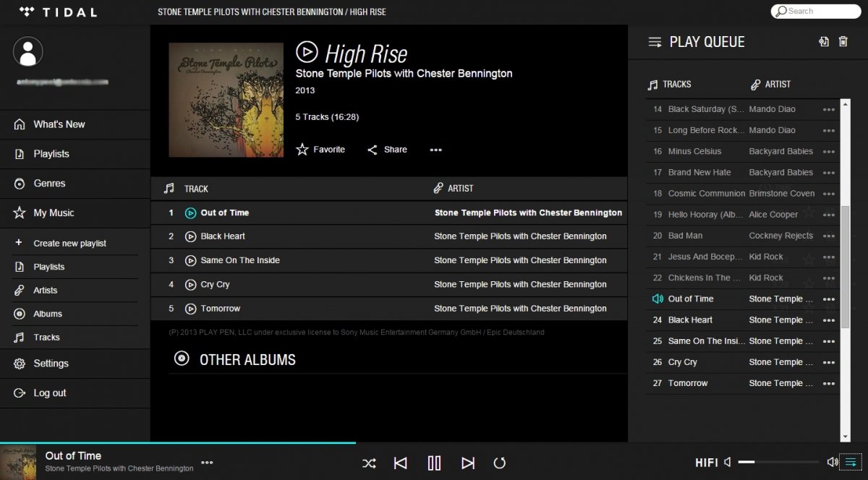Open the user profile avatar
868x480 pixels.
(x=28, y=51)
